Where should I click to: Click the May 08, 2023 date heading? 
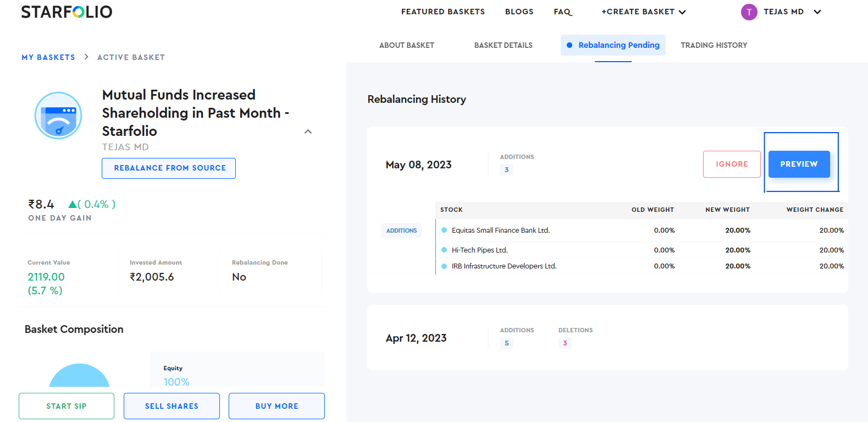pyautogui.click(x=418, y=165)
